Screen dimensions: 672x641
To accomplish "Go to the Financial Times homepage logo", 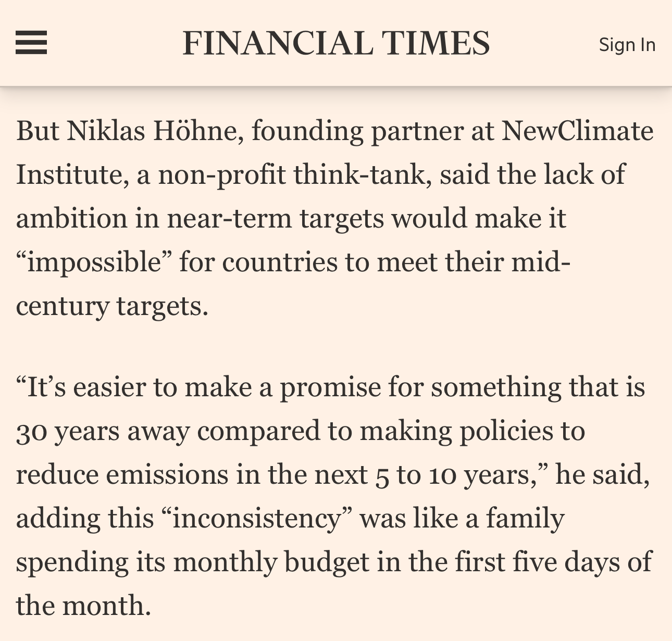I will point(336,43).
